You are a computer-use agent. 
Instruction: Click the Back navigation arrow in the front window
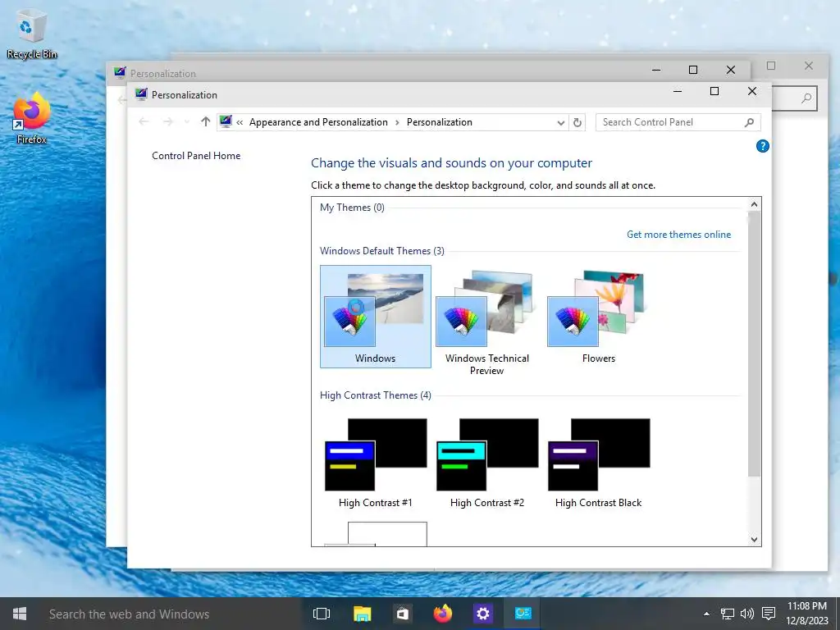tap(144, 122)
